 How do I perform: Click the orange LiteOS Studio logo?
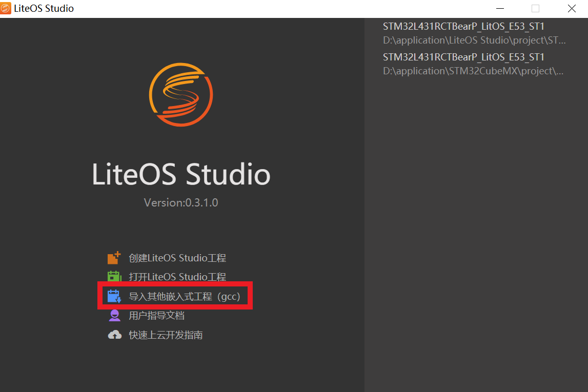[x=181, y=94]
